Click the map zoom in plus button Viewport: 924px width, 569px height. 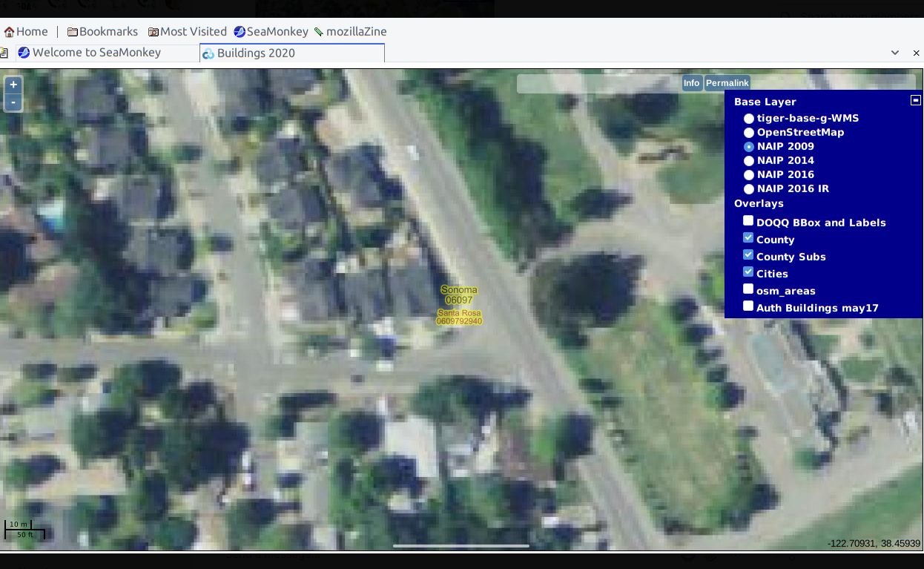coord(13,85)
